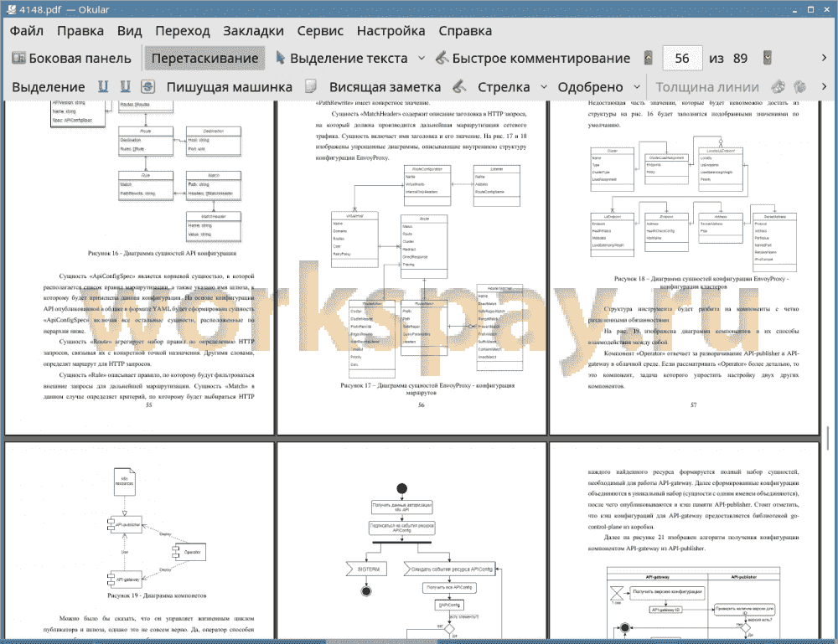Click the 'k8s resources' document shape

click(x=125, y=482)
